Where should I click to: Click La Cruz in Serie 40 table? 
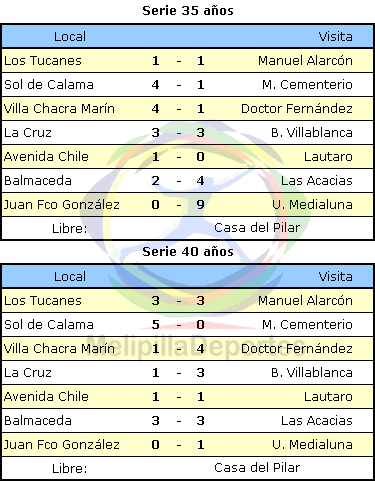28,373
